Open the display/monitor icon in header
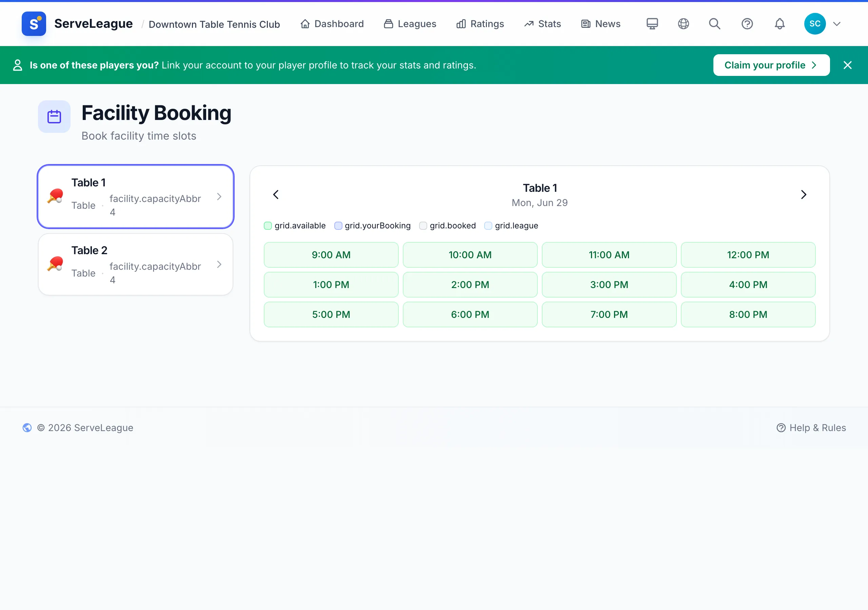The height and width of the screenshot is (610, 868). [x=652, y=24]
